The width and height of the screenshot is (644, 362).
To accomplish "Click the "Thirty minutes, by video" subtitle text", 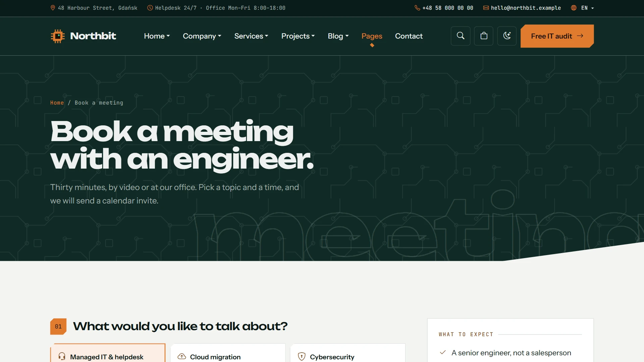I will pyautogui.click(x=174, y=194).
